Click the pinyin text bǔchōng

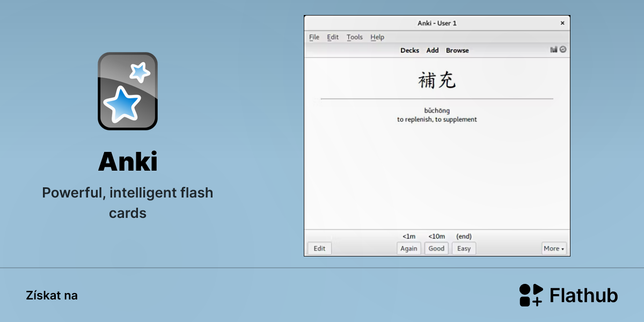(437, 111)
